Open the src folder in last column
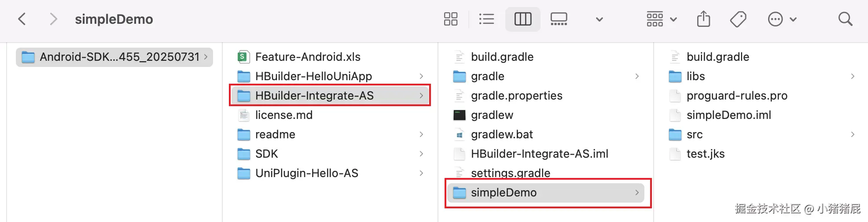The image size is (868, 222). pyautogui.click(x=694, y=134)
